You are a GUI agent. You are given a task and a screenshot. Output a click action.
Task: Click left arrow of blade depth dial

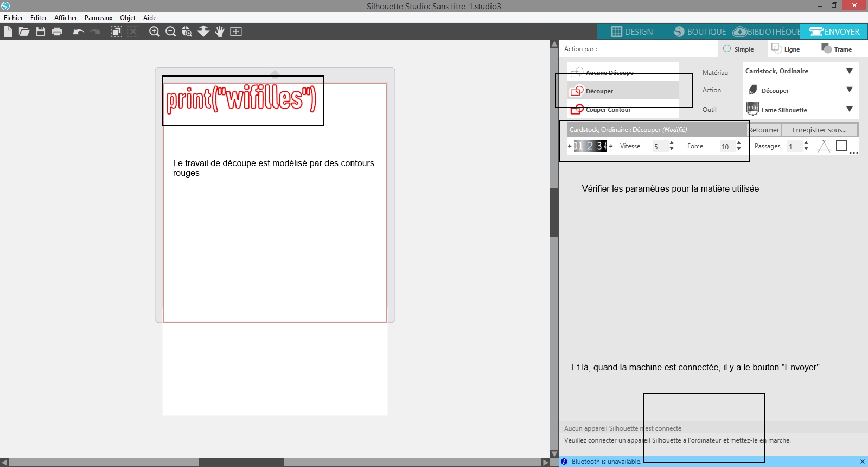[x=570, y=146]
